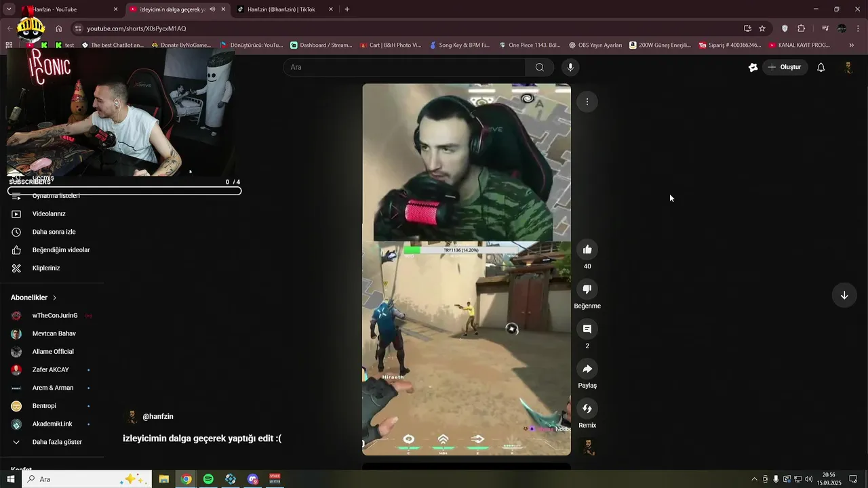Open Voicemeeter from the taskbar
868x488 pixels.
(275, 479)
